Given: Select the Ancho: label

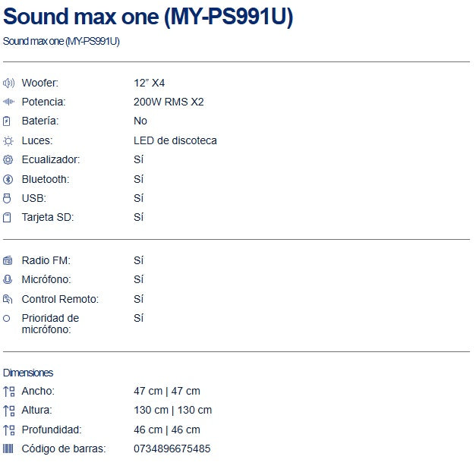Looking at the screenshot, I should point(38,391).
